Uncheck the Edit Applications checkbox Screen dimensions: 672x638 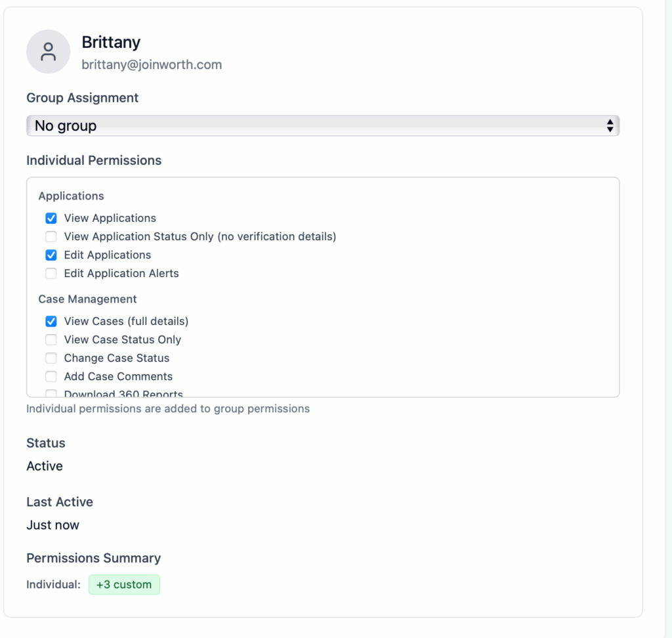[x=51, y=255]
